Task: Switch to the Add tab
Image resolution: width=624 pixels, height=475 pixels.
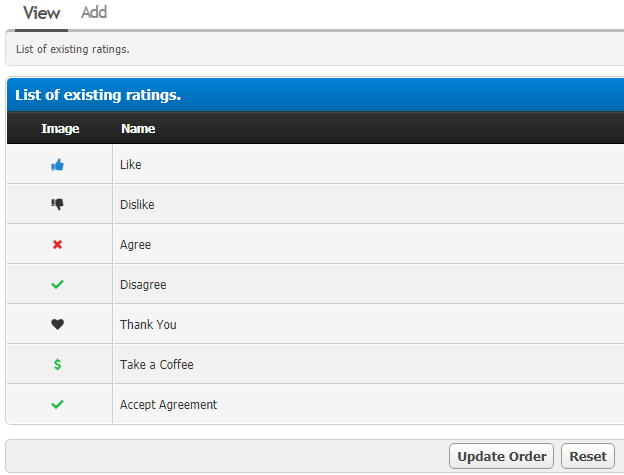Action: coord(94,13)
